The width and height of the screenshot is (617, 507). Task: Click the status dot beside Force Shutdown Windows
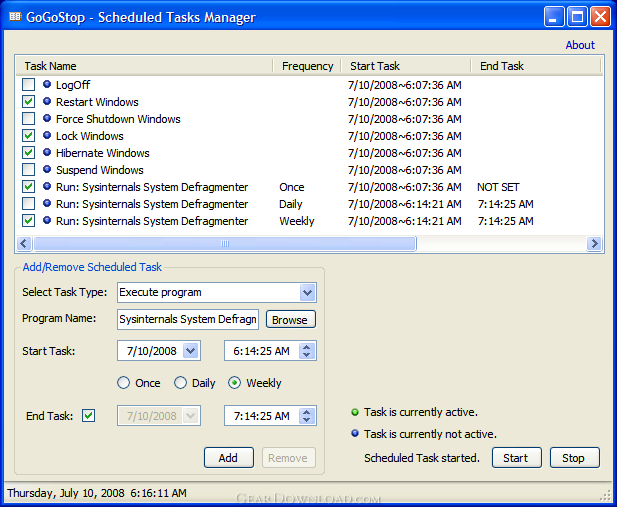pyautogui.click(x=47, y=118)
